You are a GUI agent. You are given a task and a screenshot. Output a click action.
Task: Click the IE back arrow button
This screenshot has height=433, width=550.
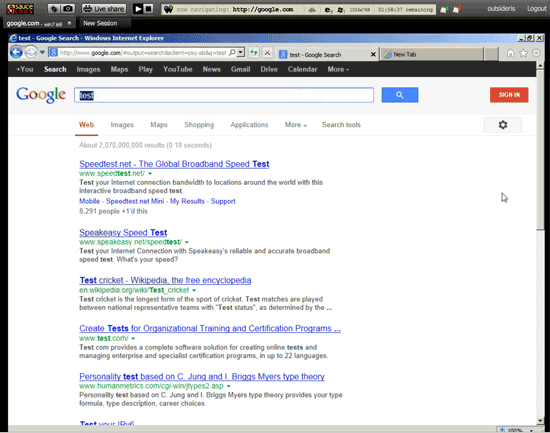click(16, 53)
